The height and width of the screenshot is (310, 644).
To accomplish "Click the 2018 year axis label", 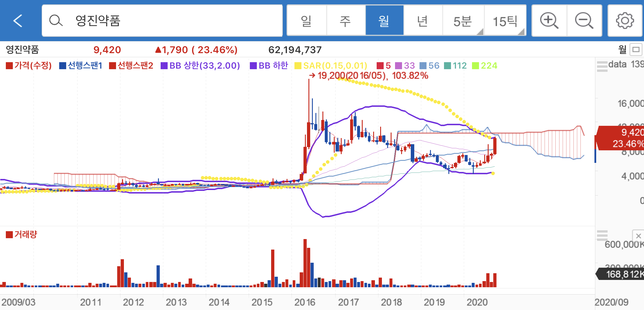I will point(391,302).
